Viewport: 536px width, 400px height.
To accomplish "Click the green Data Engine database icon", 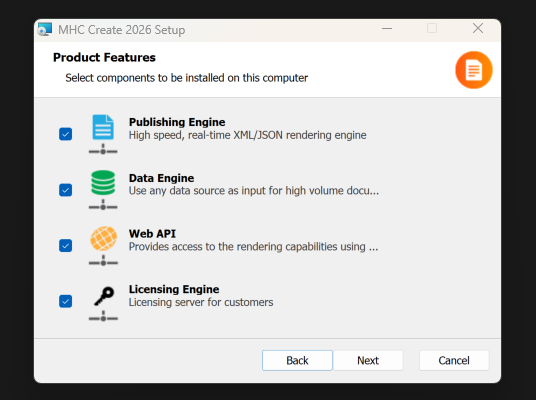I will pos(103,183).
